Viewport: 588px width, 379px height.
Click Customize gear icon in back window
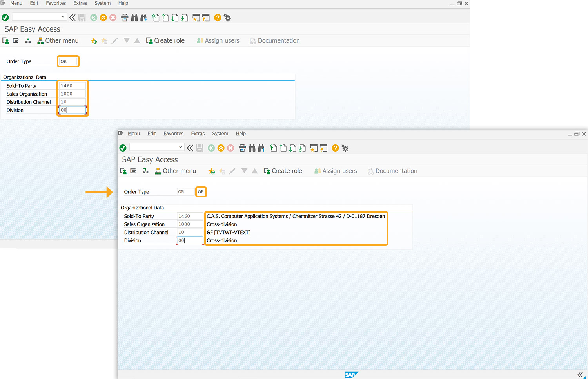227,18
